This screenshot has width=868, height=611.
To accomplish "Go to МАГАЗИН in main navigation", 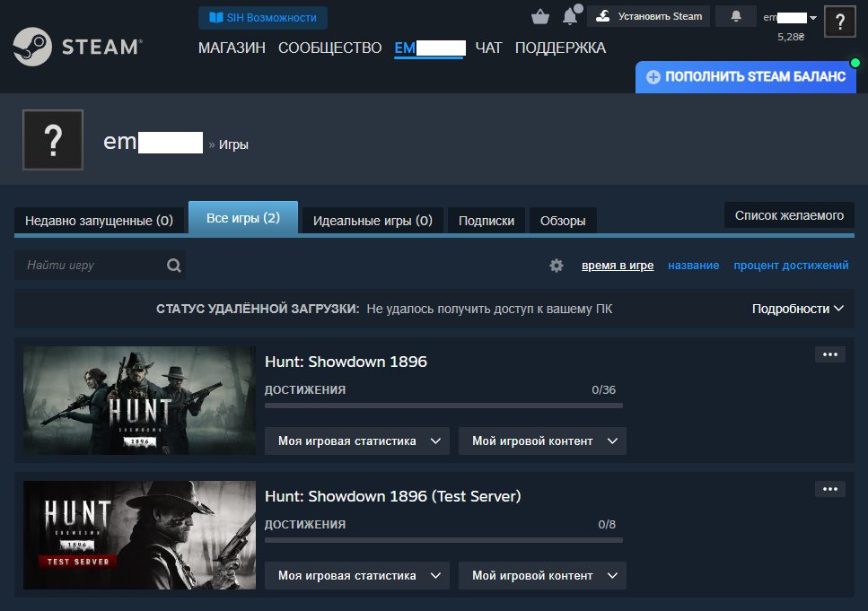I will coord(232,48).
